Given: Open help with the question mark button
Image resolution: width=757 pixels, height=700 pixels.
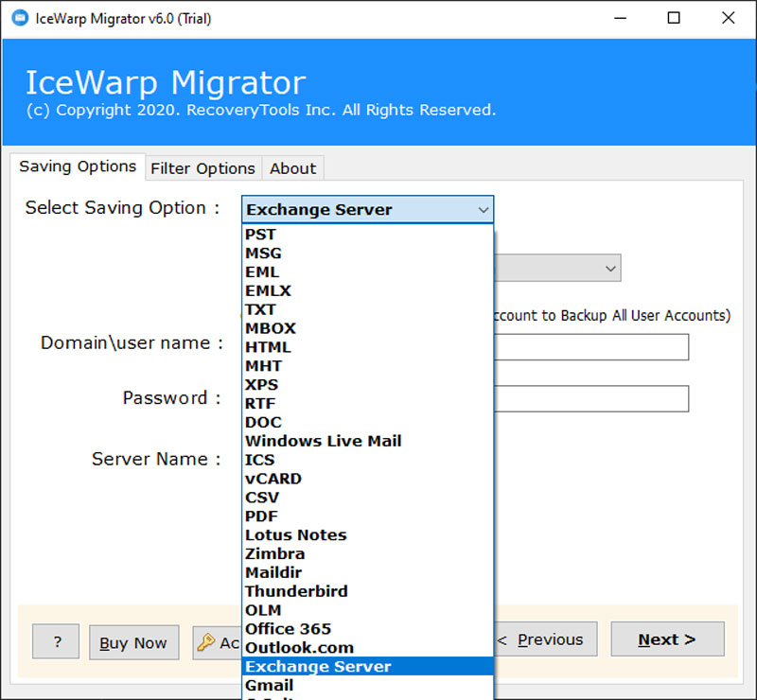Looking at the screenshot, I should [56, 641].
